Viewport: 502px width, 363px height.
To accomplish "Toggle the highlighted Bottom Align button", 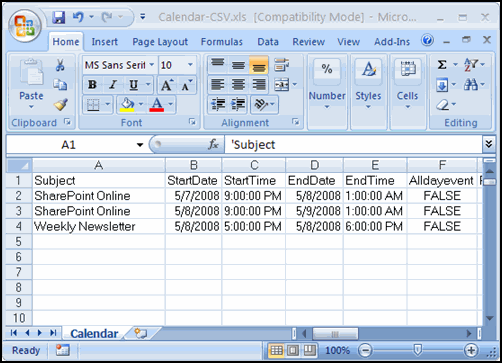I will click(x=259, y=65).
